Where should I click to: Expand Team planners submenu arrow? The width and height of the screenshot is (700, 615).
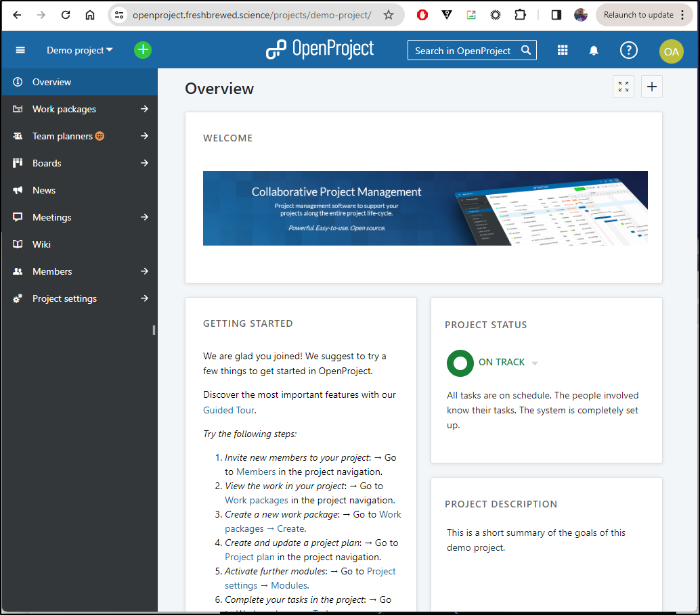(144, 136)
